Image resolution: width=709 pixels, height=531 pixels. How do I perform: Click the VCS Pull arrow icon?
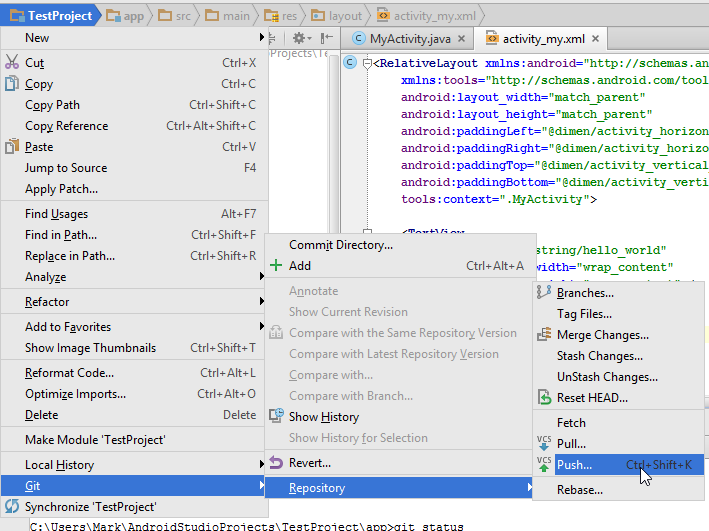544,443
